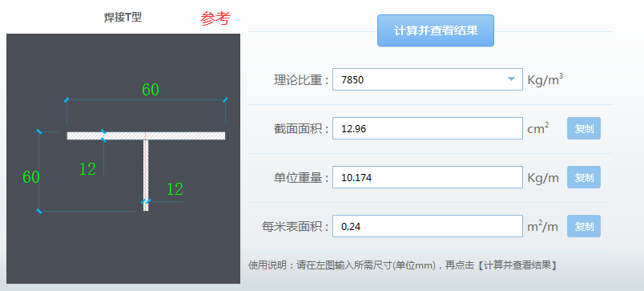
Task: Click the red 参考 label
Action: pos(215,18)
